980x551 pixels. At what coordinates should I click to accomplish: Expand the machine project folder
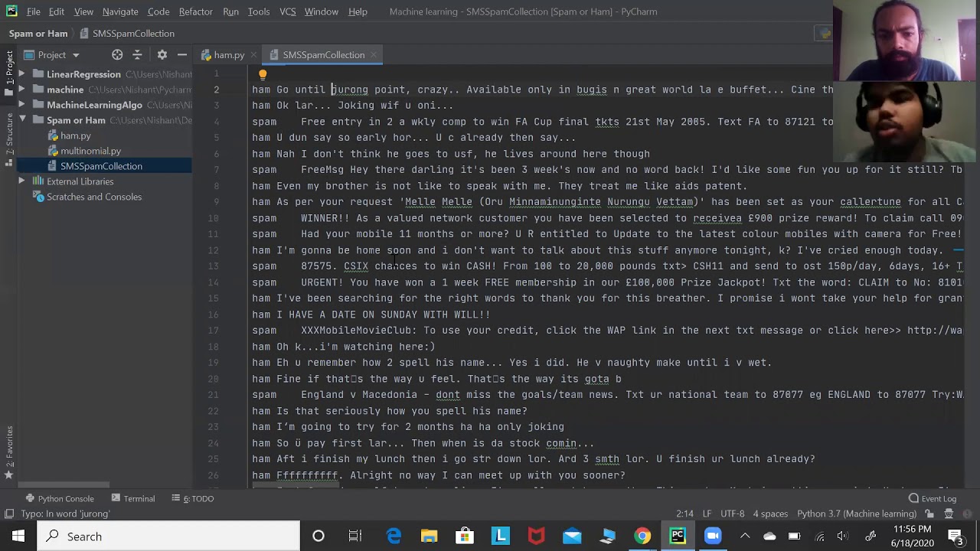[x=21, y=90]
